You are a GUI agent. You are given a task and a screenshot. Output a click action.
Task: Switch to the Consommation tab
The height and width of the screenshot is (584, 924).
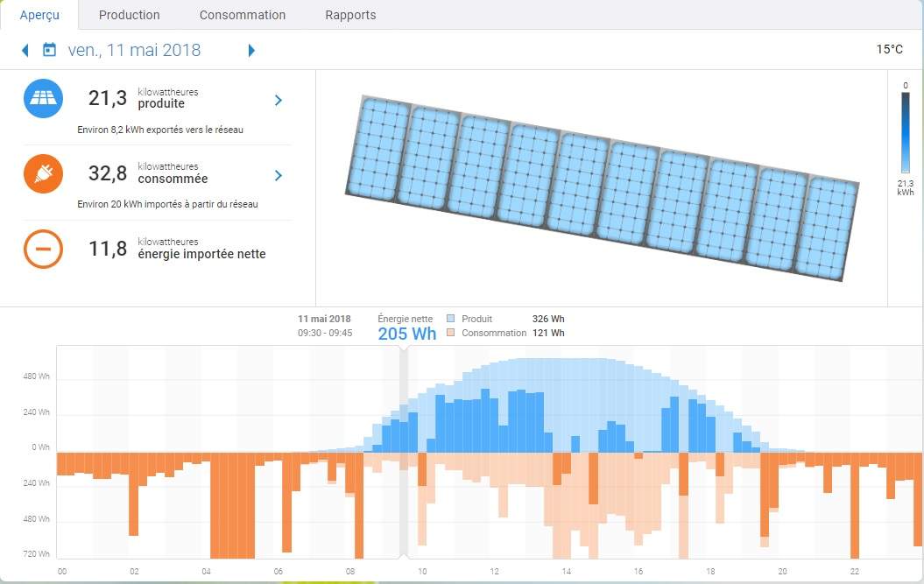[x=243, y=15]
